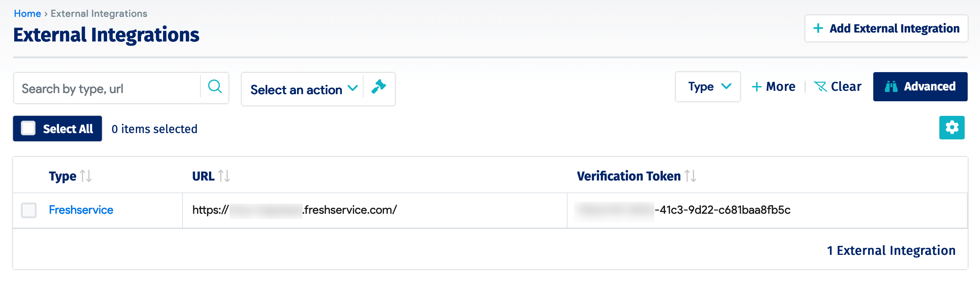This screenshot has height=284, width=980.
Task: Click inside the search by type field
Action: point(106,88)
